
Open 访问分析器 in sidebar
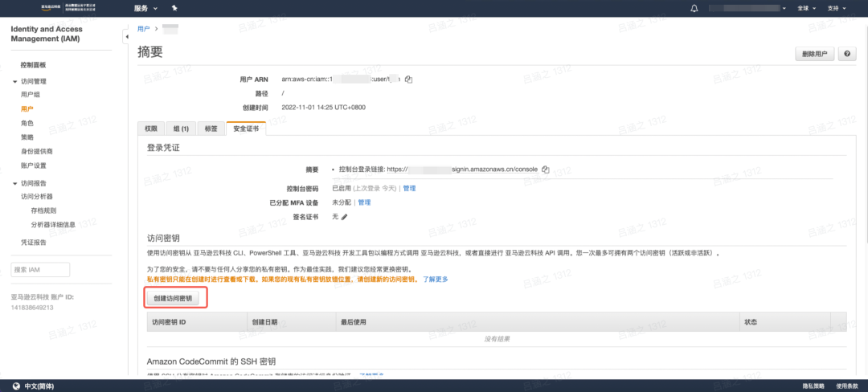[37, 196]
